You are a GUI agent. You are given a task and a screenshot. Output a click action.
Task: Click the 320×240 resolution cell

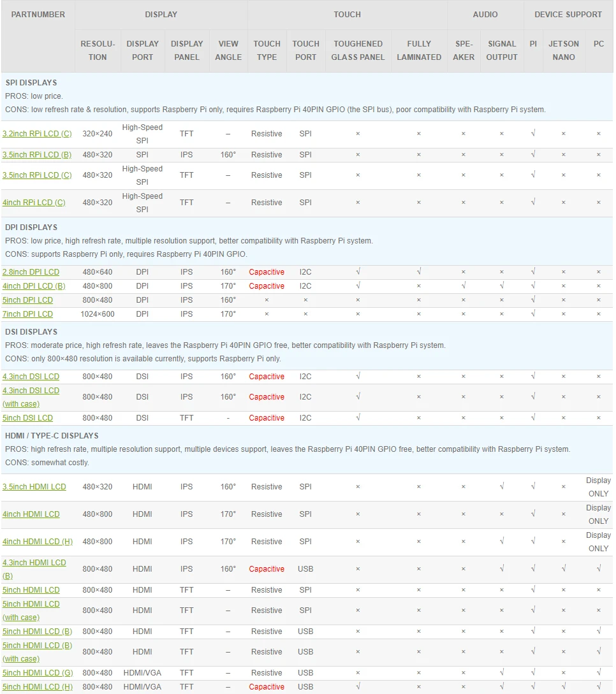(98, 134)
